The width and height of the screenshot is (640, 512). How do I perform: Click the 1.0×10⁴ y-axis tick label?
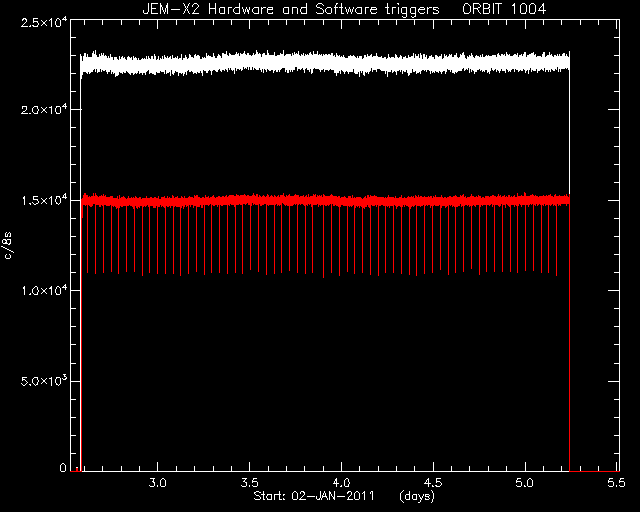click(x=44, y=291)
